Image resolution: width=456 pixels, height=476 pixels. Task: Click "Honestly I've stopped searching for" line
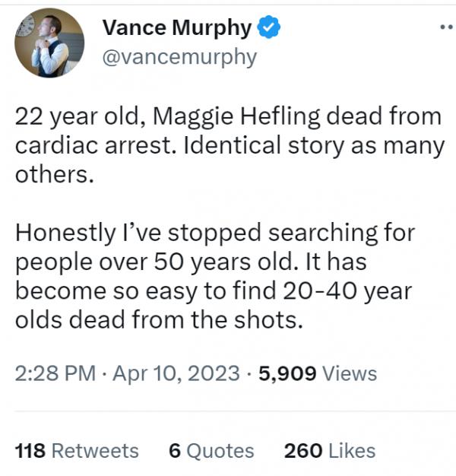click(215, 233)
